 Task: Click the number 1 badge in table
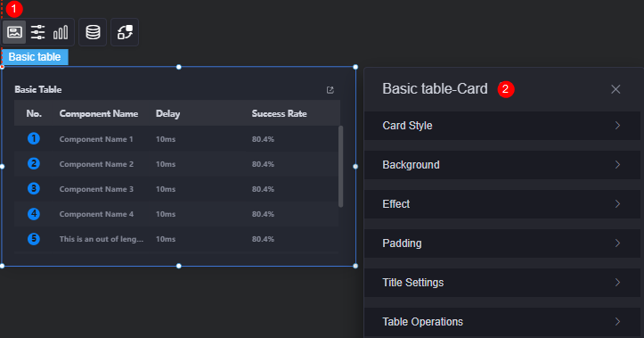coord(34,138)
